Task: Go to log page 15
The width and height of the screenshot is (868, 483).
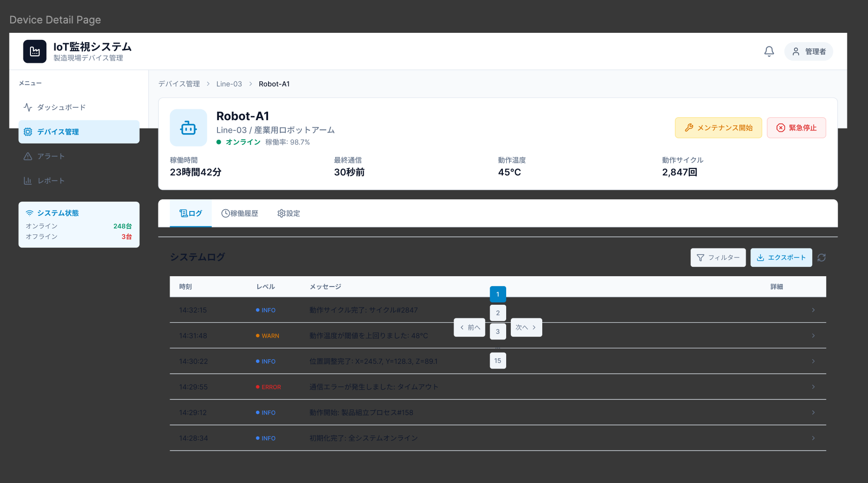Action: [x=498, y=361]
